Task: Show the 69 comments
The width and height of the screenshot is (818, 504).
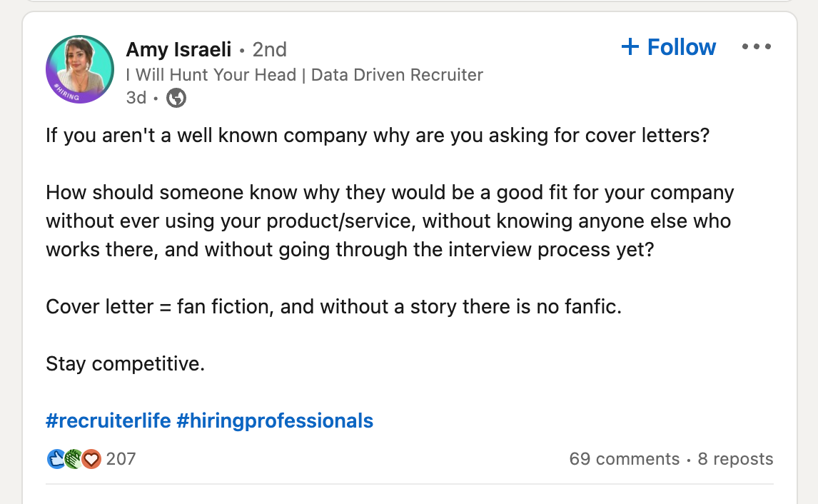Action: 625,459
